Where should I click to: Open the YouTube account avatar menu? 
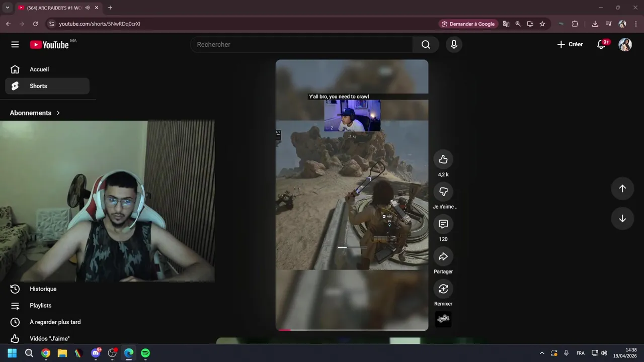point(625,44)
